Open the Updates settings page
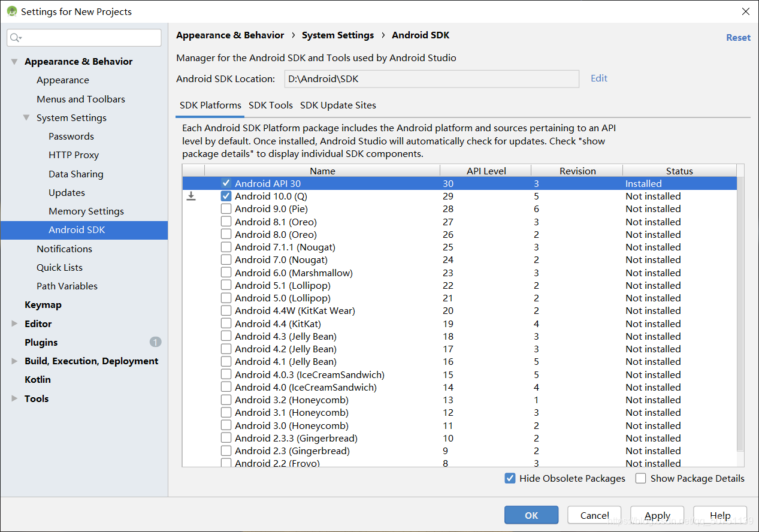 66,192
